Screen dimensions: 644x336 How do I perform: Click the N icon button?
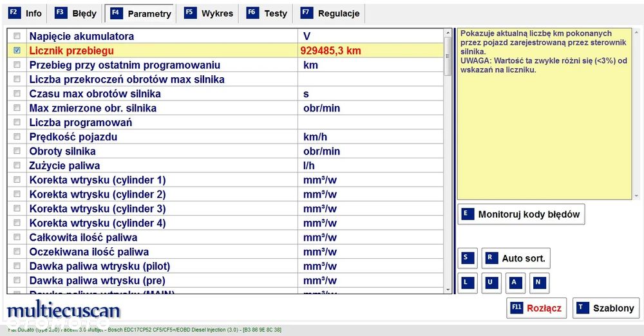(x=538, y=283)
